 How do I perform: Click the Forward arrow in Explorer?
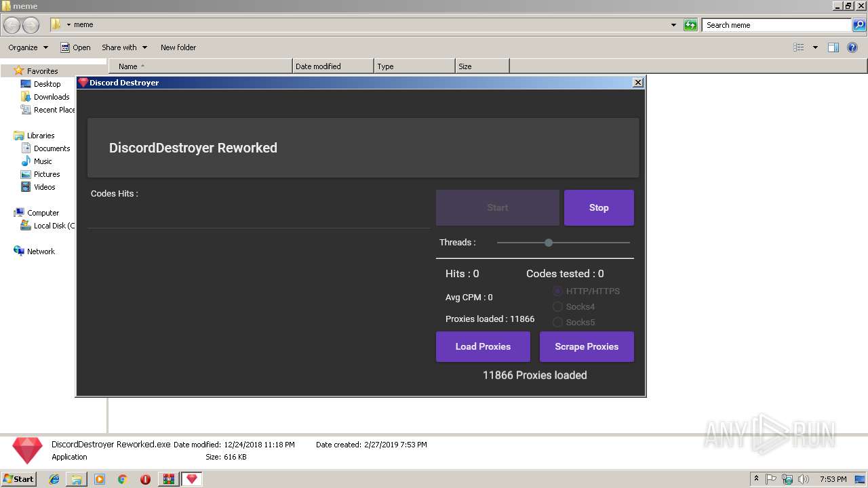coord(31,25)
